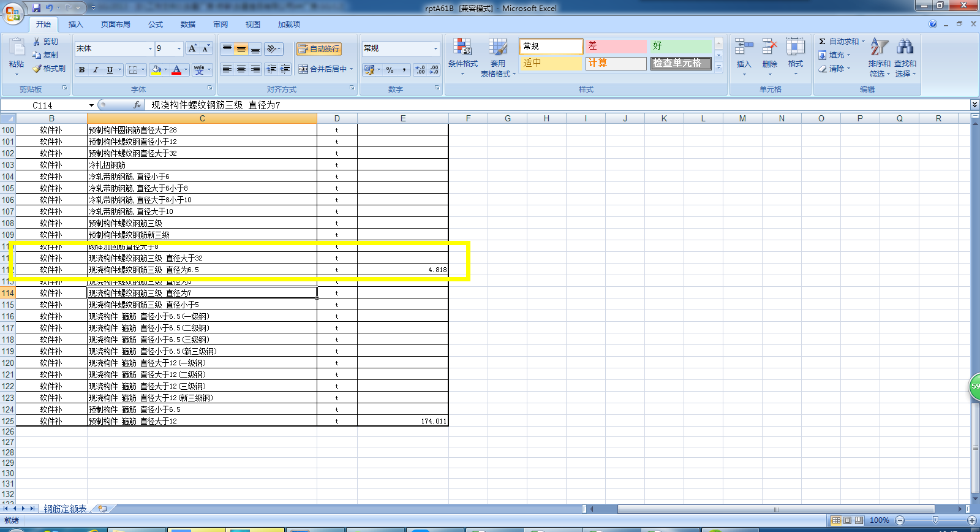Click the Delete cells icon
Viewport: 980px width, 532px height.
770,47
